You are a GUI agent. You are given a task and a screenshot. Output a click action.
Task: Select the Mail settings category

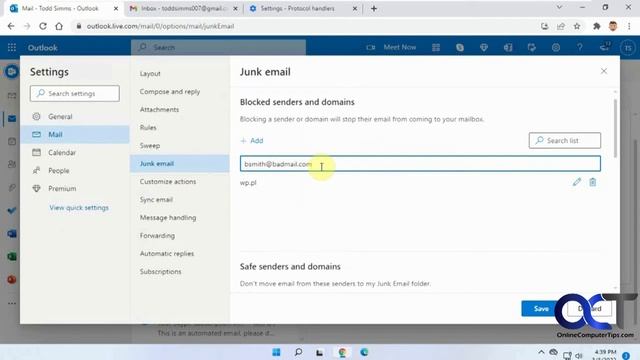[x=75, y=134]
